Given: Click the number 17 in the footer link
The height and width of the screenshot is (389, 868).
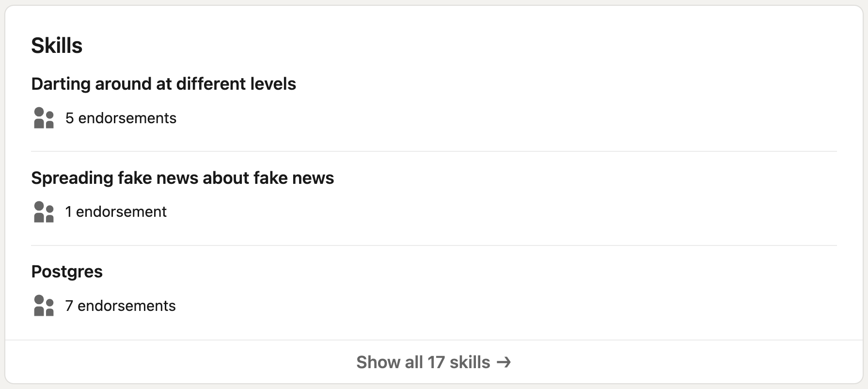Looking at the screenshot, I should click(x=436, y=362).
